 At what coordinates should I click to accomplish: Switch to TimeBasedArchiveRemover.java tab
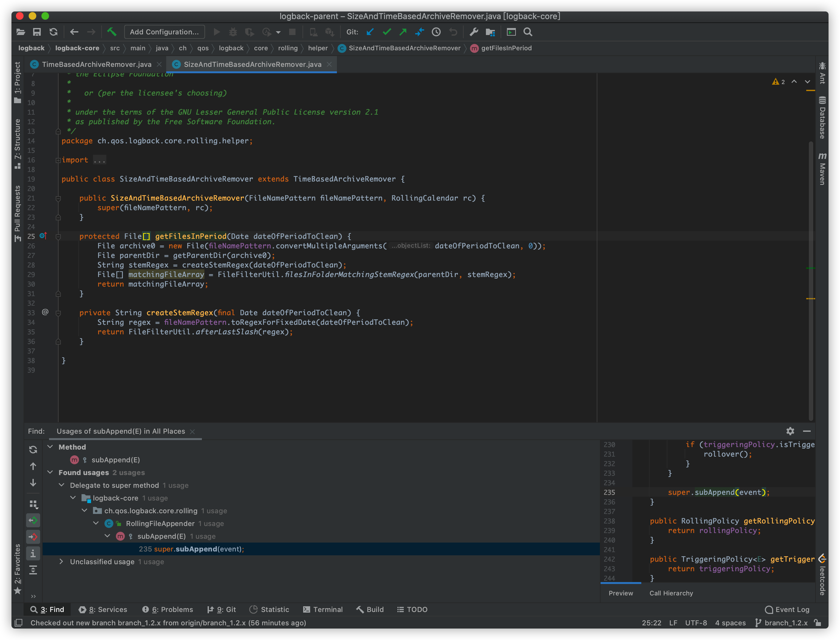click(96, 64)
